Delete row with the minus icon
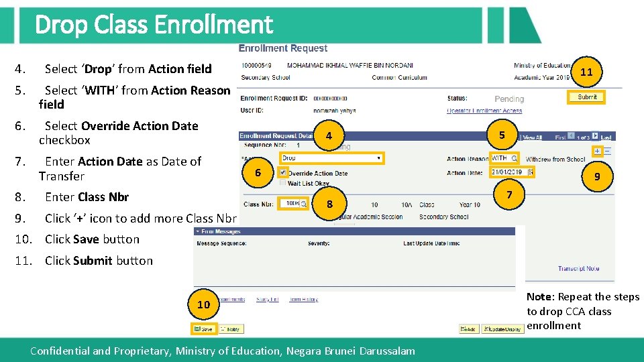The image size is (644, 362). point(608,152)
